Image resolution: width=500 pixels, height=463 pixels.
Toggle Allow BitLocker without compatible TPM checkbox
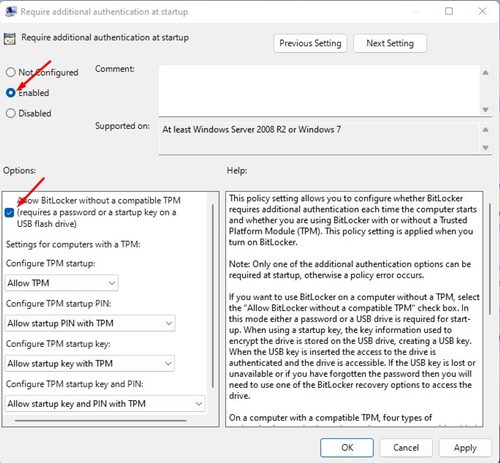(10, 212)
